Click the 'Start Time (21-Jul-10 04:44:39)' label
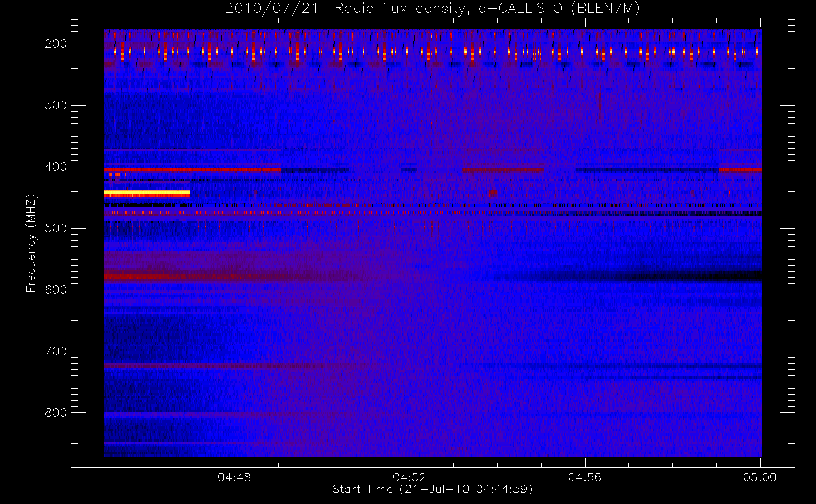The image size is (816, 504). (x=432, y=489)
